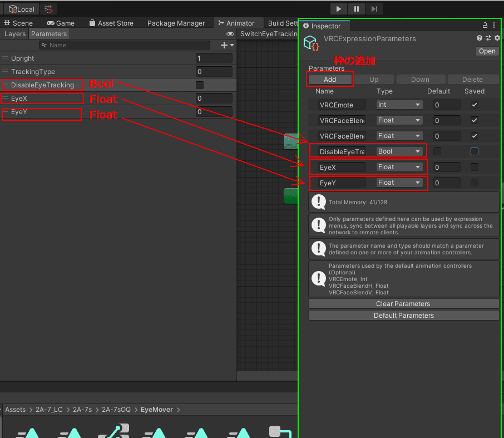Toggle the Saved checkbox for VRCEmote
504x438 pixels.
[x=474, y=105]
